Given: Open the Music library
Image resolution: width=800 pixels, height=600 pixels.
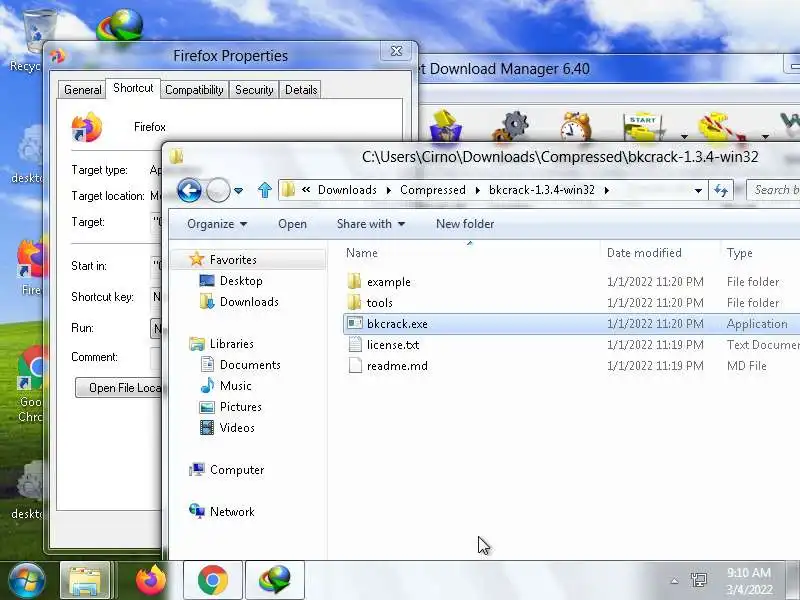Looking at the screenshot, I should point(225,386).
